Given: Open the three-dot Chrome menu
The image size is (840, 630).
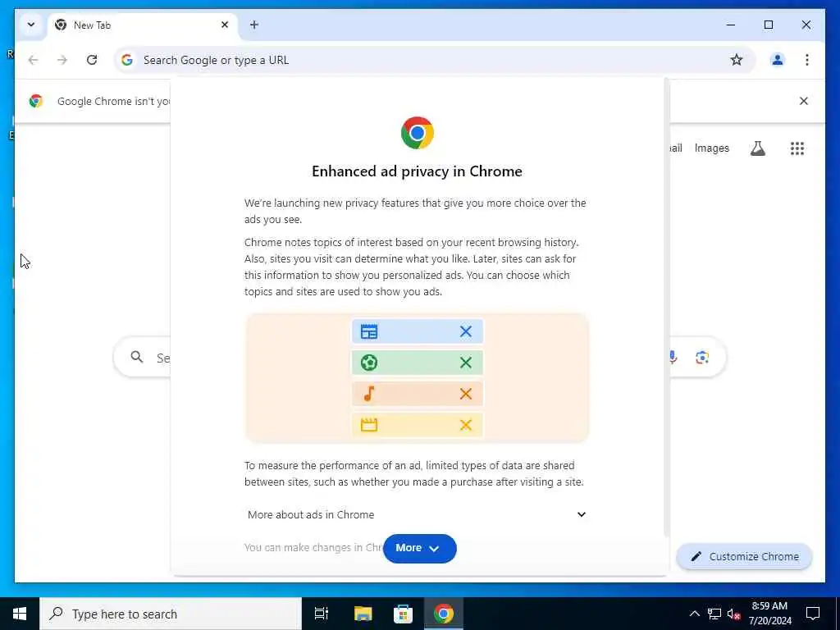Looking at the screenshot, I should pyautogui.click(x=807, y=60).
